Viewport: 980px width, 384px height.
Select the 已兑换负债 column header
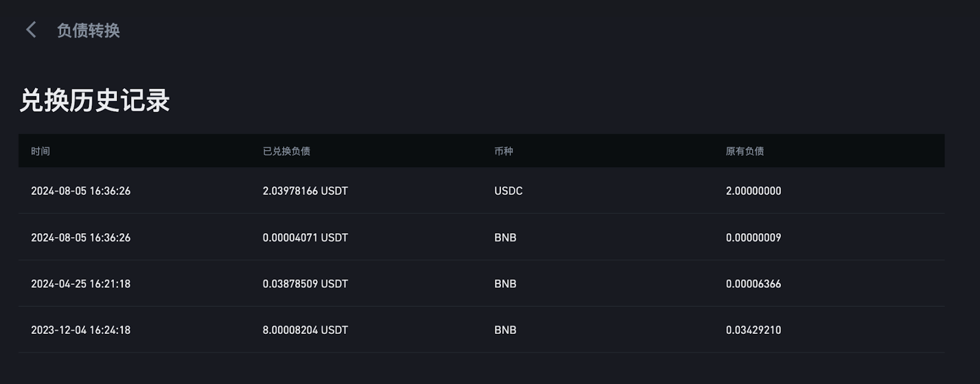click(x=286, y=151)
